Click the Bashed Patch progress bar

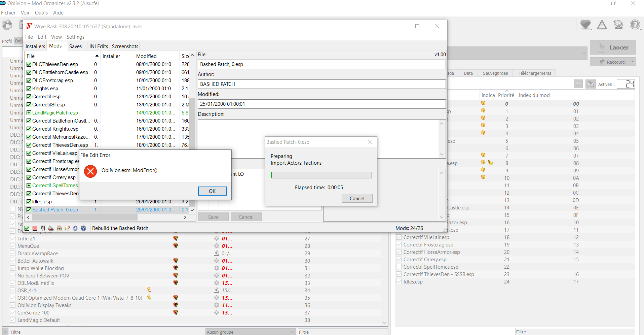click(x=321, y=175)
